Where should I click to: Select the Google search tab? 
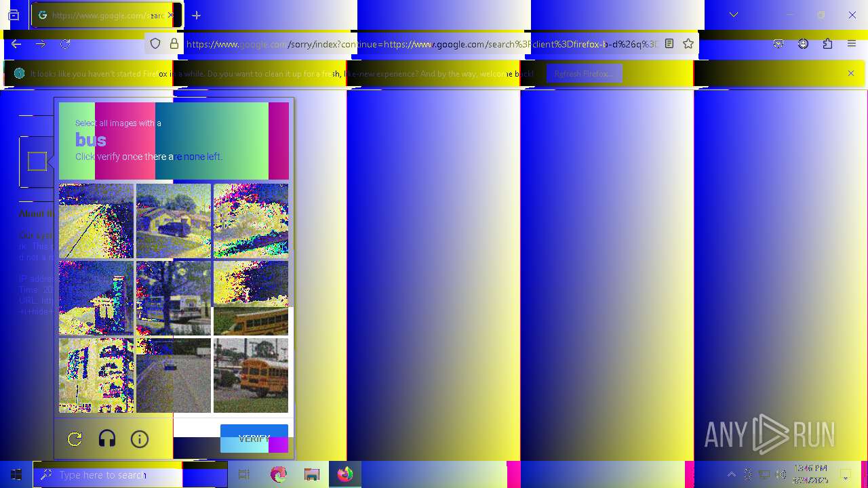click(106, 15)
